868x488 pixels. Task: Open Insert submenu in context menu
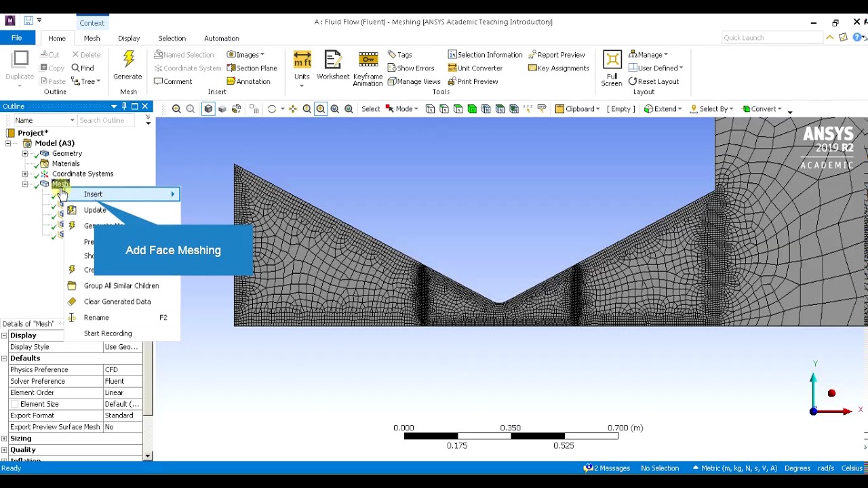[x=122, y=195]
